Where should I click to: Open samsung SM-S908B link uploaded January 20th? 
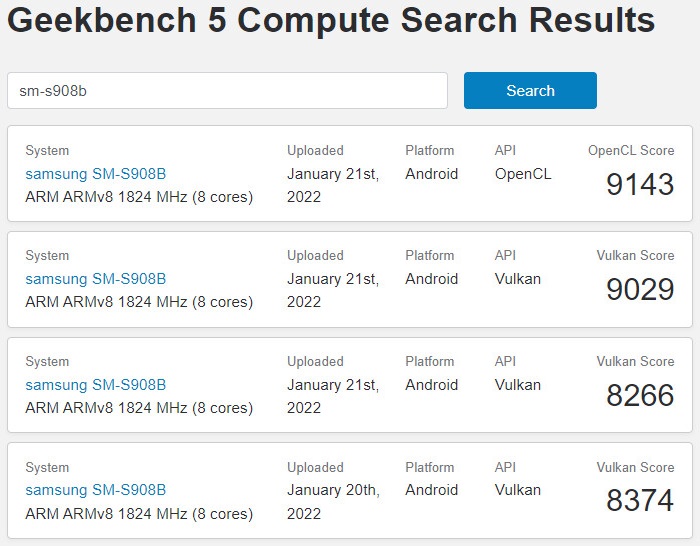tap(96, 490)
